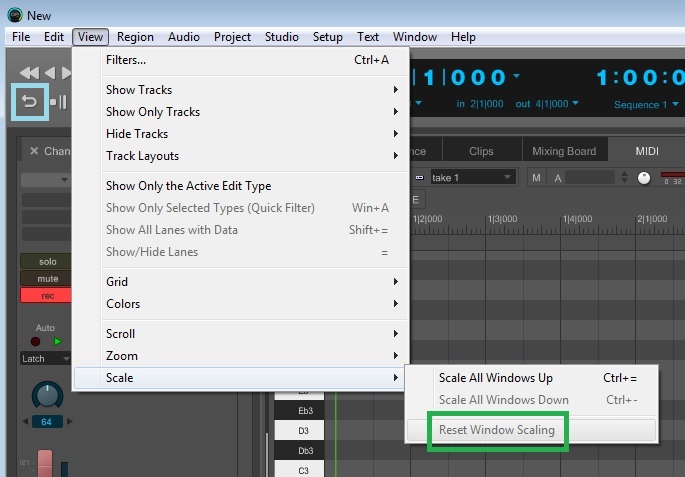Click the pink volume fader
685x477 pixels.
[45, 463]
